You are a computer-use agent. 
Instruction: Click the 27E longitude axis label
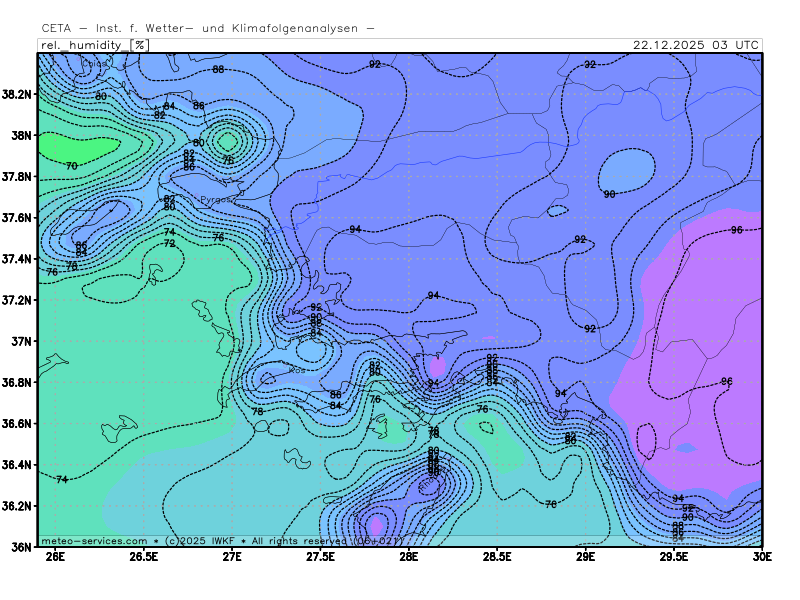pyautogui.click(x=232, y=556)
